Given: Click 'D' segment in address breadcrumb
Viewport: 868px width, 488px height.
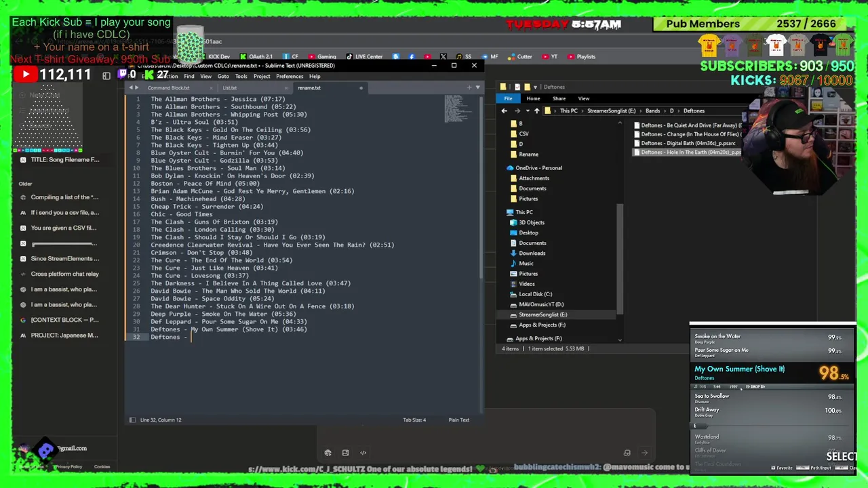Looking at the screenshot, I should click(x=672, y=111).
